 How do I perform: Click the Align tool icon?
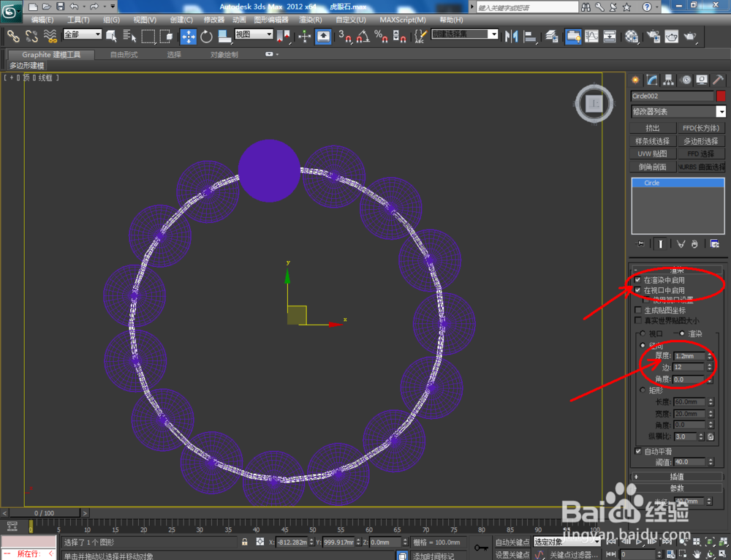tap(530, 36)
